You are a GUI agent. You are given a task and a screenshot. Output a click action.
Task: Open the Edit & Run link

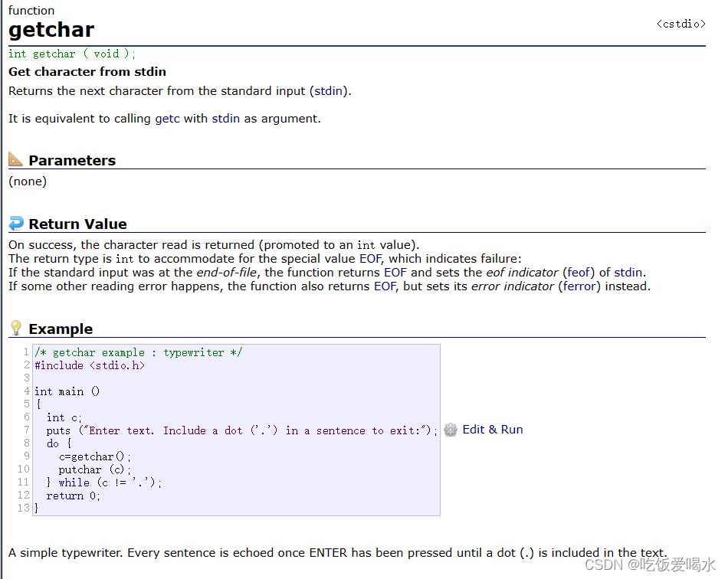(493, 430)
